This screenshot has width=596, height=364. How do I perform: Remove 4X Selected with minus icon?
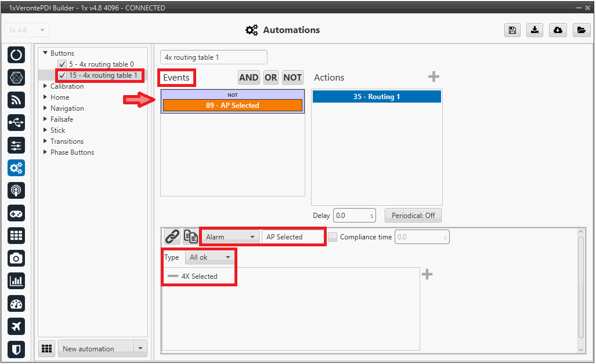coord(173,276)
